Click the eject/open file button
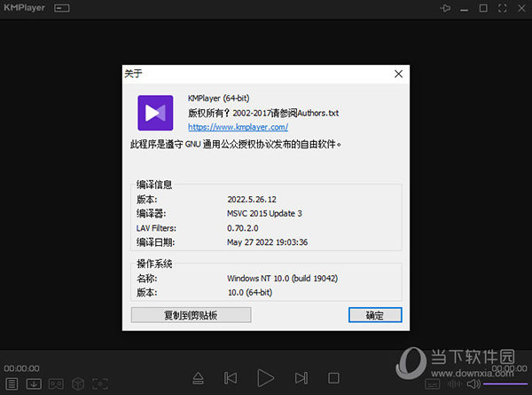Viewport: 532px width, 395px height. click(198, 378)
